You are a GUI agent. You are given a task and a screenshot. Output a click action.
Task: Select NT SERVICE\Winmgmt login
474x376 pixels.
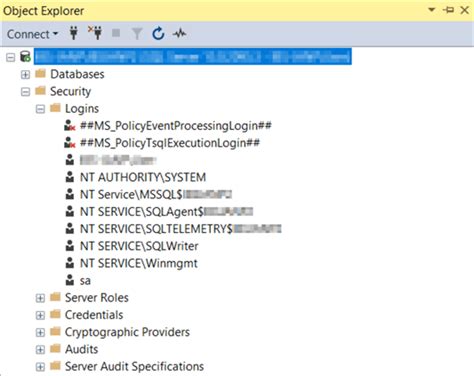tap(139, 264)
